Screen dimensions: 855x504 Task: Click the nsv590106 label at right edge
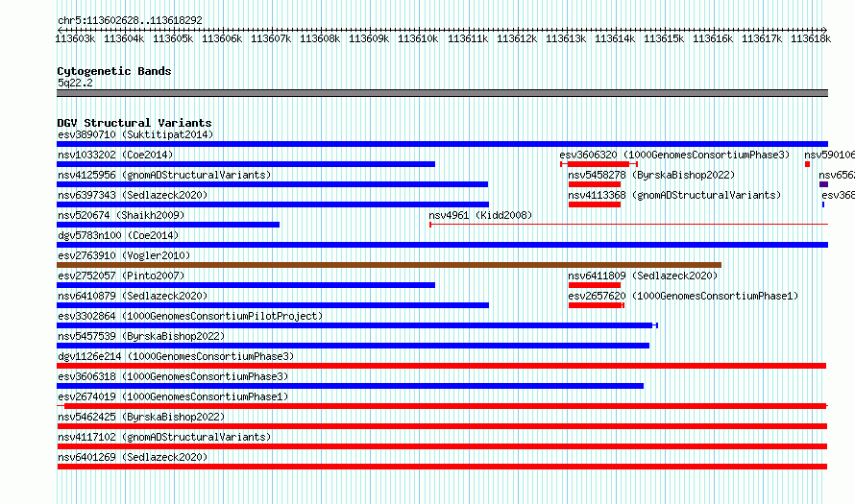(829, 155)
